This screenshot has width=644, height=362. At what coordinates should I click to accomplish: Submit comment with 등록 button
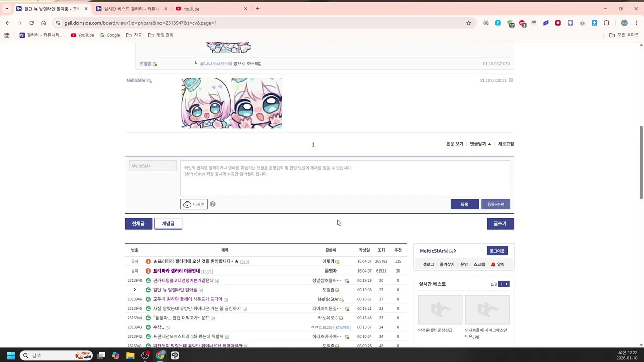[x=465, y=204]
